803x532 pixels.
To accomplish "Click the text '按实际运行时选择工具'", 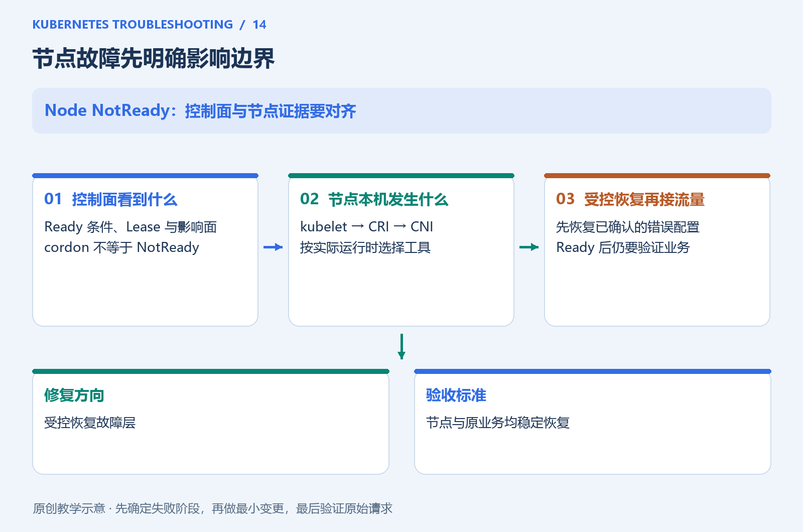I will [x=365, y=247].
